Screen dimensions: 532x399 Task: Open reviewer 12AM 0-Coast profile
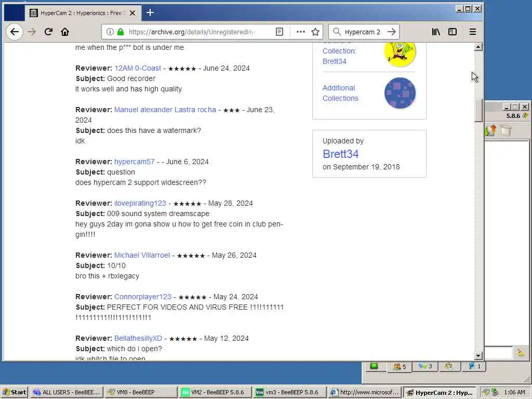click(x=138, y=68)
